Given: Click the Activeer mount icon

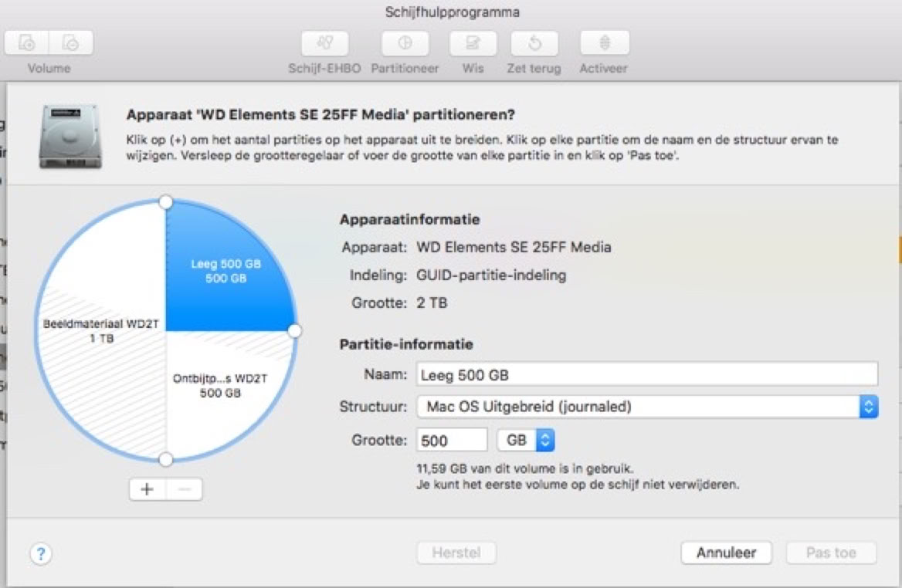Looking at the screenshot, I should 604,43.
